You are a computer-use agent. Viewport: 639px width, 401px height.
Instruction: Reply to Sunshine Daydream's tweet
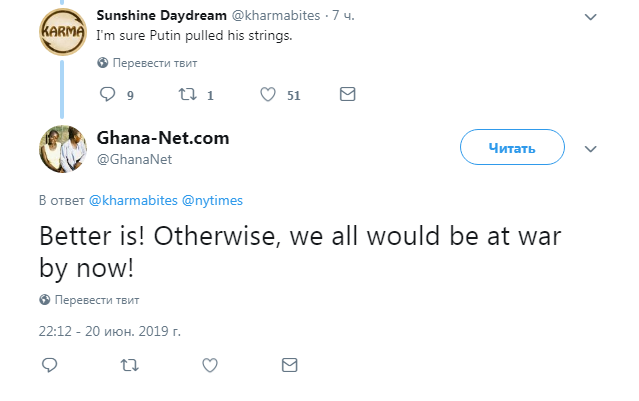click(109, 95)
